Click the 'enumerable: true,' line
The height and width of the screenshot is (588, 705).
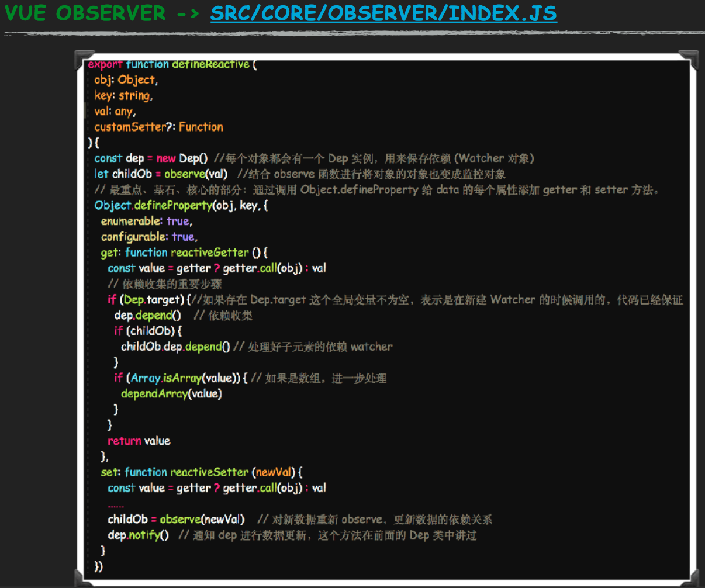[x=147, y=222]
